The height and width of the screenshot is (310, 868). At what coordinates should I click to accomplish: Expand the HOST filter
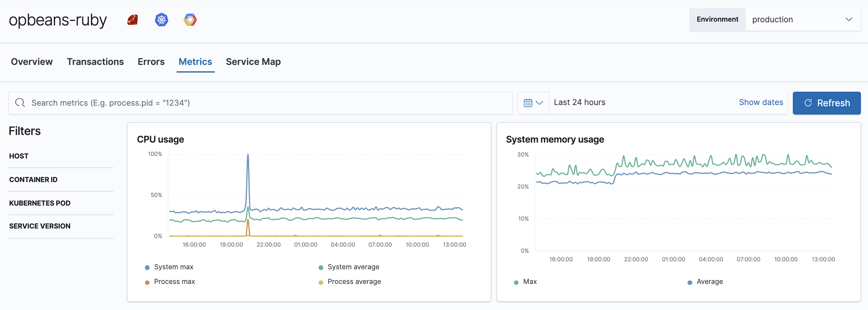pos(18,156)
